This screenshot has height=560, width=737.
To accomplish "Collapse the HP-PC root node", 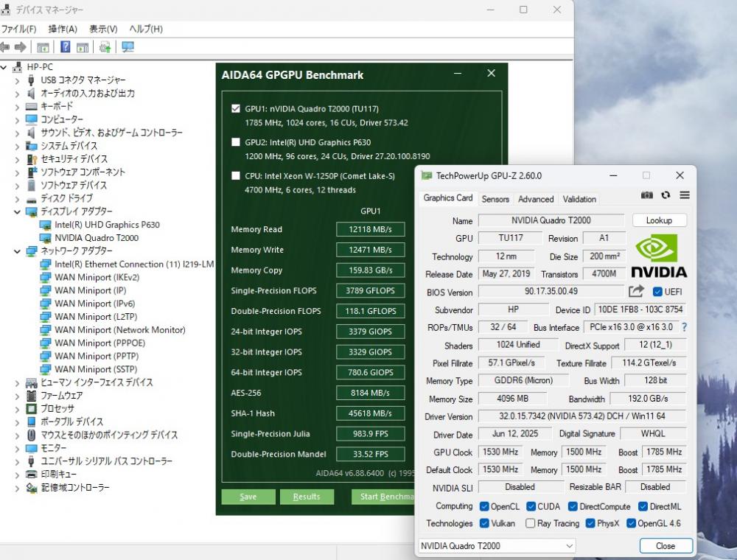I will 4,68.
